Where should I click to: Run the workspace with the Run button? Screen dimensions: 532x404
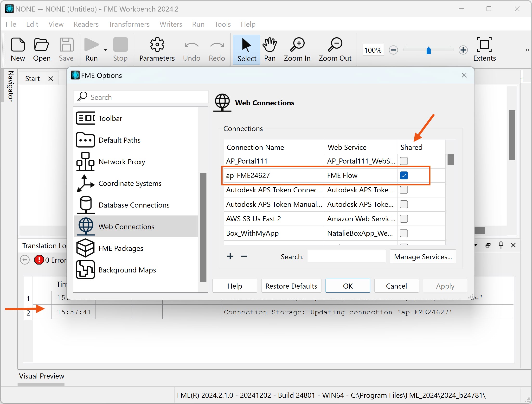coord(91,50)
